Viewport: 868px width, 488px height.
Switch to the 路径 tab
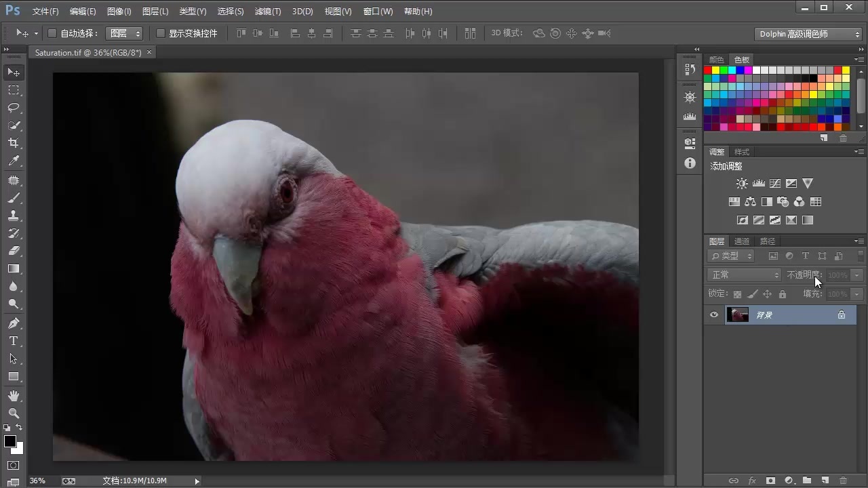click(x=767, y=241)
